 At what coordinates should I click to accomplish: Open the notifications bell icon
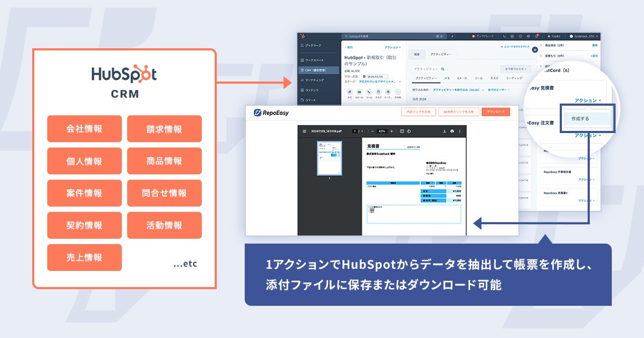(537, 36)
